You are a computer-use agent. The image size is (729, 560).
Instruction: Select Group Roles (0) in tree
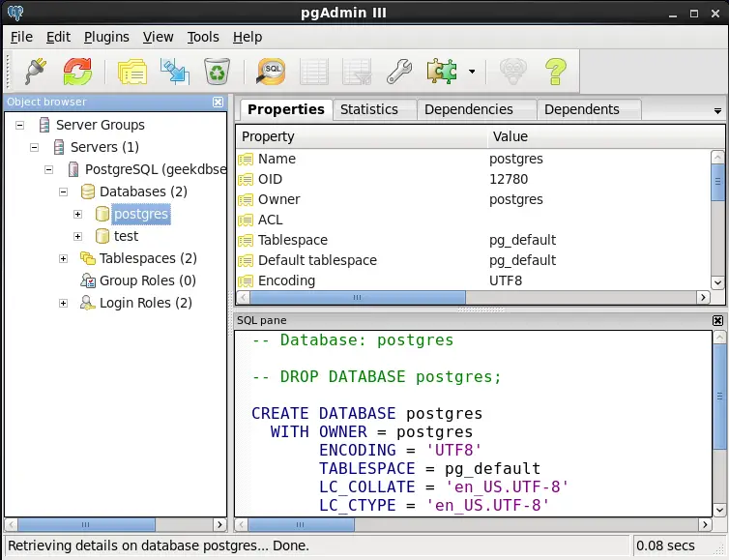pos(147,280)
